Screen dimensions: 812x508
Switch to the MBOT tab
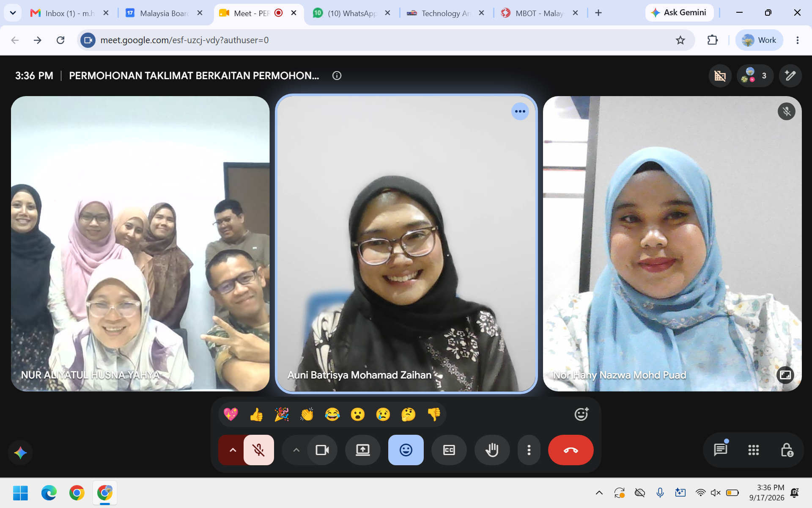(x=539, y=13)
